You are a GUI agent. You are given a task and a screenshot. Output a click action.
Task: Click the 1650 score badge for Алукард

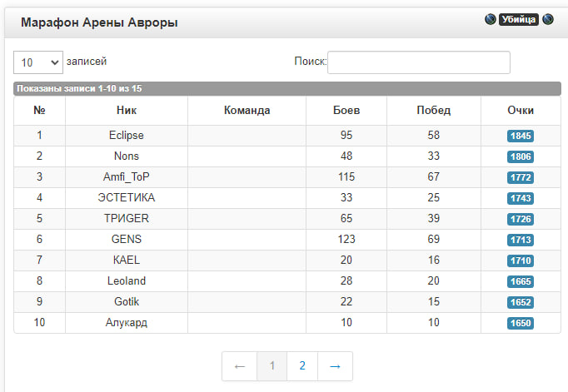tap(521, 323)
